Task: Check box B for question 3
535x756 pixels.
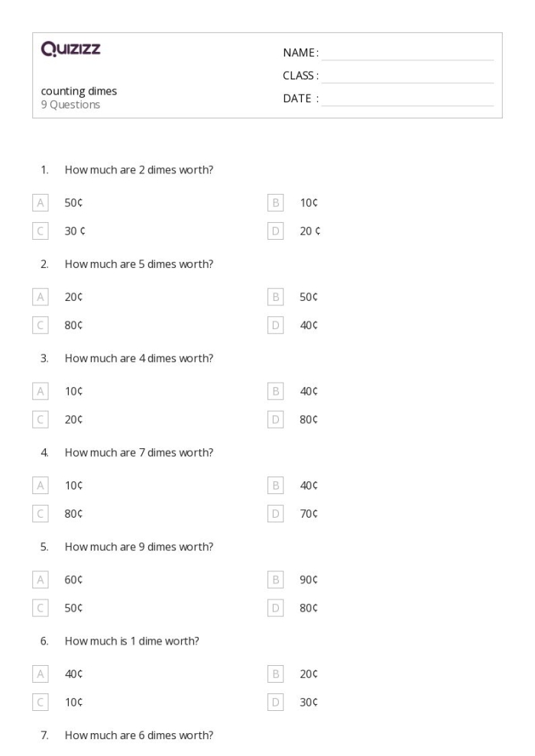Action: point(275,391)
